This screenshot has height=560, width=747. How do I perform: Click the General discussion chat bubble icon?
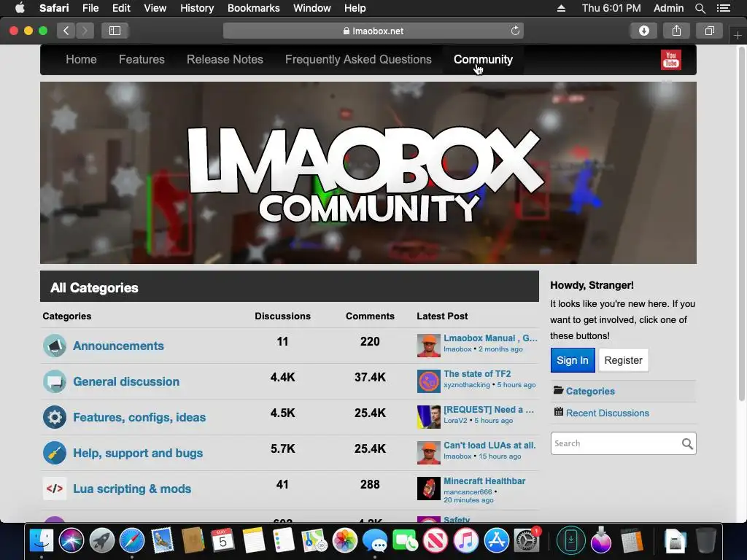[x=55, y=381]
